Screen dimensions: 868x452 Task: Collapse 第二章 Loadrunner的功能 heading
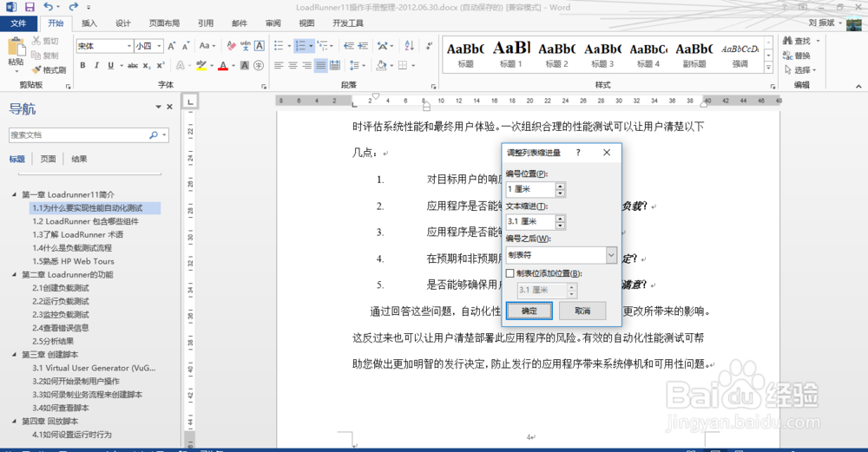click(15, 274)
